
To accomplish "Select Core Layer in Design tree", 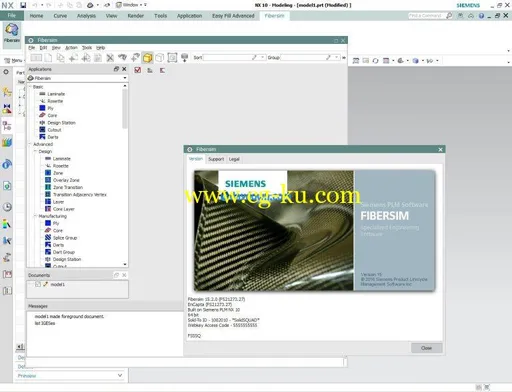I will tap(64, 209).
